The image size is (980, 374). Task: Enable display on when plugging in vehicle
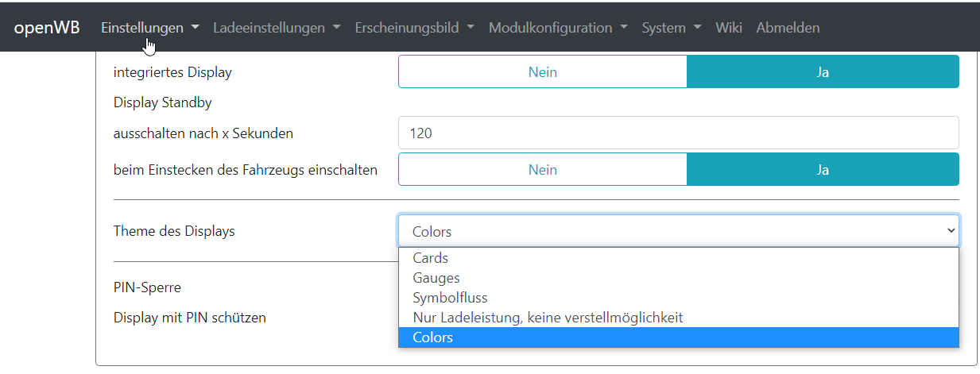823,169
